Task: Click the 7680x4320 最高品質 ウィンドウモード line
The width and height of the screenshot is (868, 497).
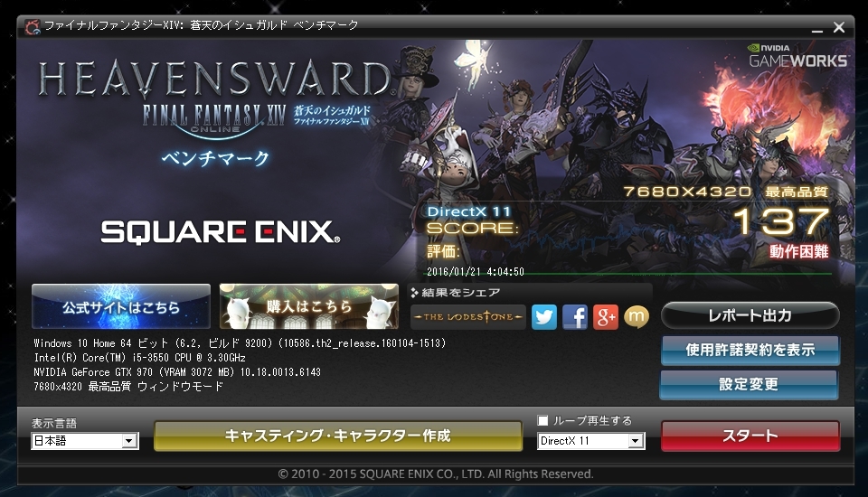Action: [128, 387]
